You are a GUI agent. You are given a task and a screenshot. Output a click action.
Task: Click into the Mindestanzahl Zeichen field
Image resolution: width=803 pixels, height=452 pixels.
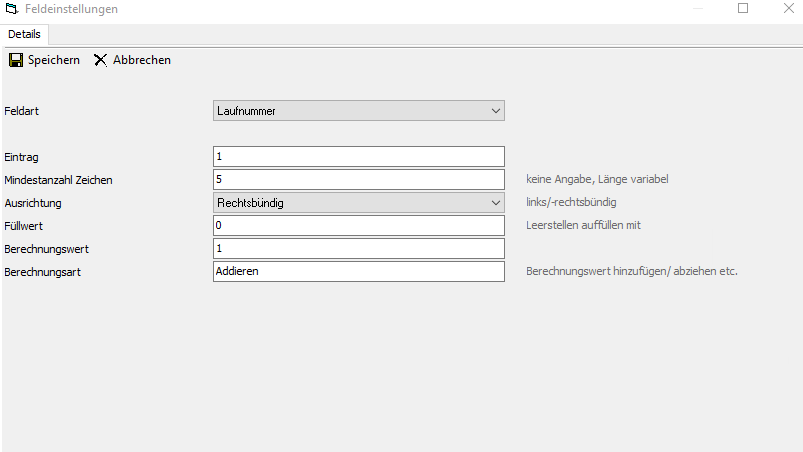358,180
